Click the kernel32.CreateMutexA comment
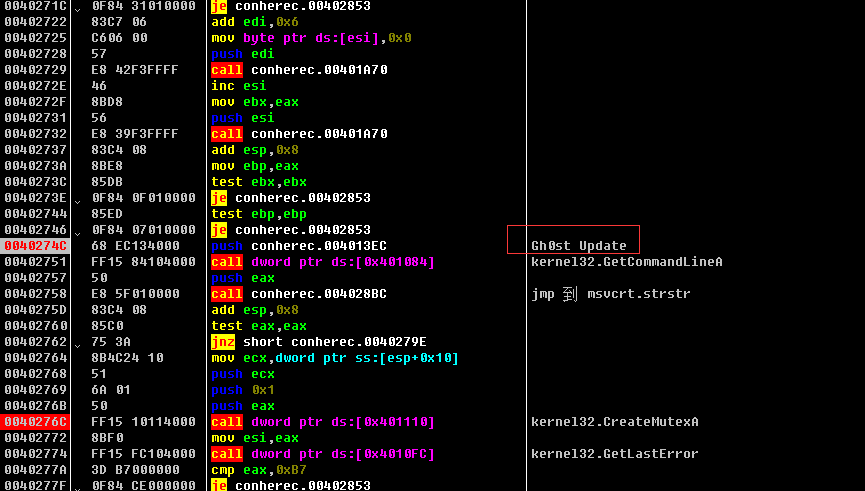Viewport: 865px width, 491px height. coord(614,422)
